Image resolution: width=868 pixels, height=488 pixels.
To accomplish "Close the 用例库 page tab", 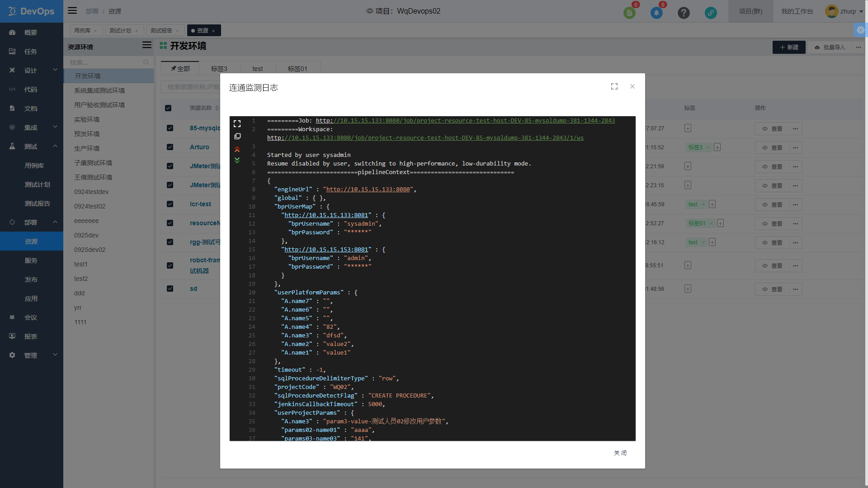I will (95, 31).
